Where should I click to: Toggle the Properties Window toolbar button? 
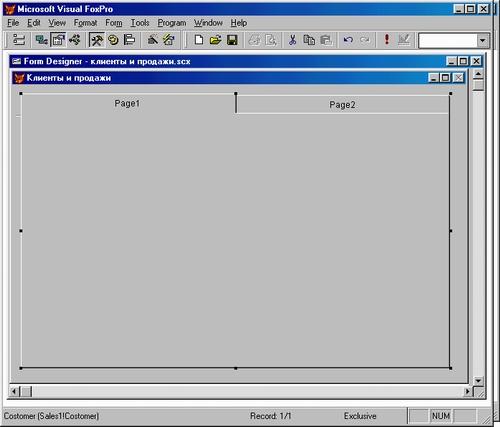pyautogui.click(x=58, y=40)
